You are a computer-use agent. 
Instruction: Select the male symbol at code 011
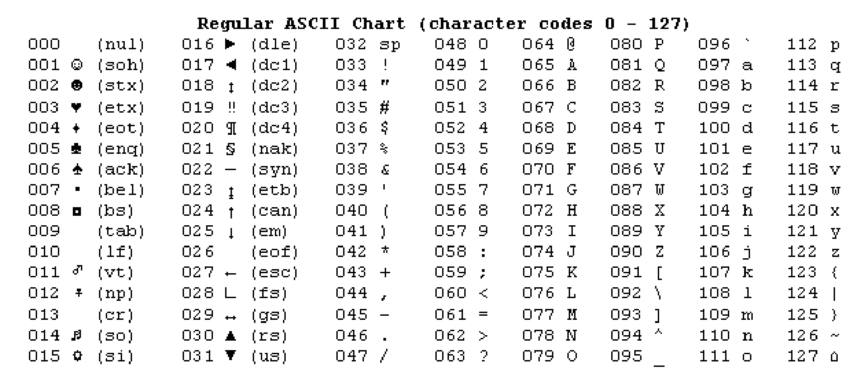(x=77, y=271)
